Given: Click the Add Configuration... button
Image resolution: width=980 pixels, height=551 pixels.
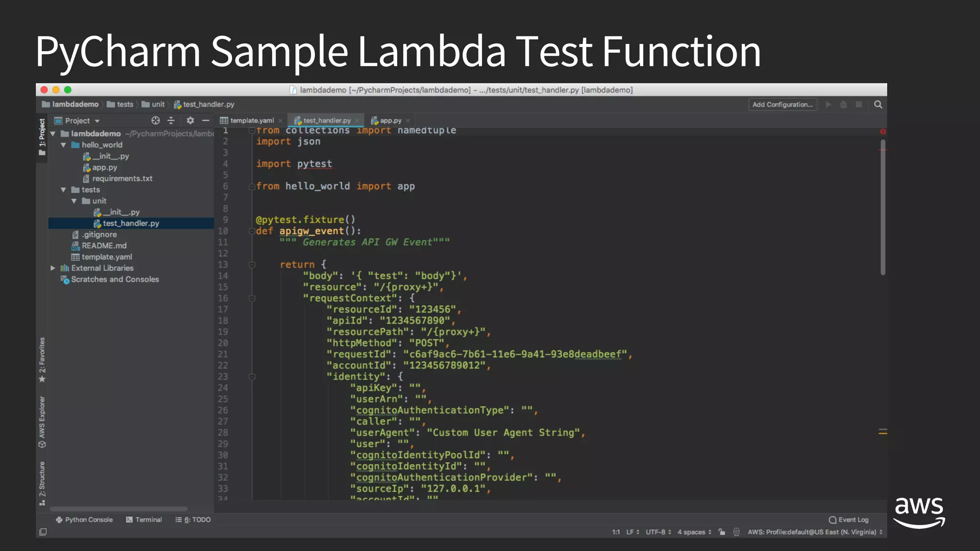Looking at the screenshot, I should tap(782, 104).
